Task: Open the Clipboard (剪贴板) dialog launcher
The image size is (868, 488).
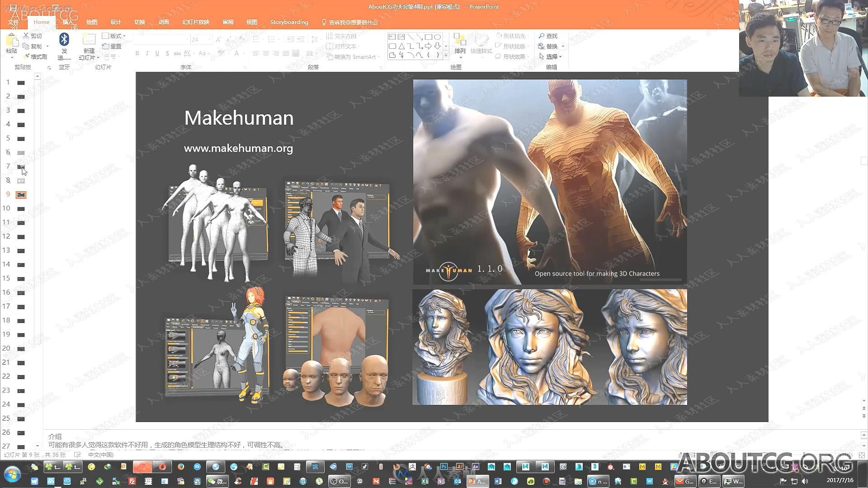Action: point(49,67)
